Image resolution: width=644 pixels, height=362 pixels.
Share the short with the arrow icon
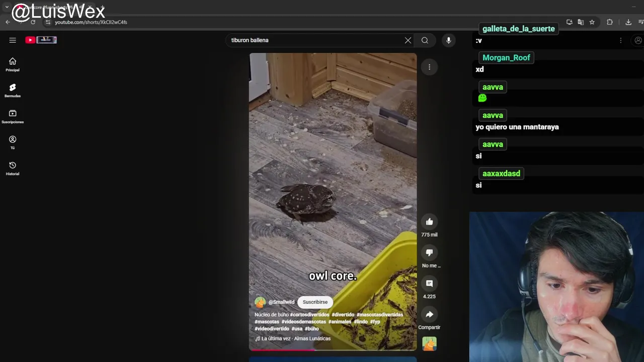tap(429, 314)
